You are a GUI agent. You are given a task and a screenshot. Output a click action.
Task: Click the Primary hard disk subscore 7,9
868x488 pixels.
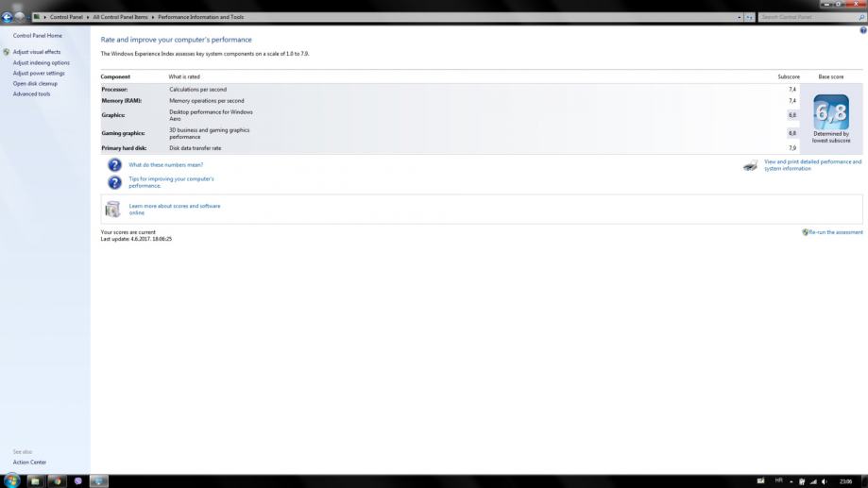(792, 148)
